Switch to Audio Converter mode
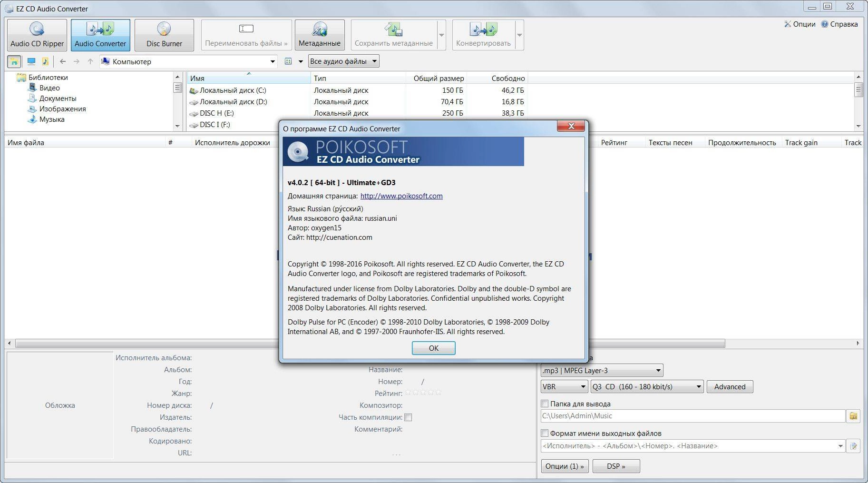868x483 pixels. click(x=100, y=35)
